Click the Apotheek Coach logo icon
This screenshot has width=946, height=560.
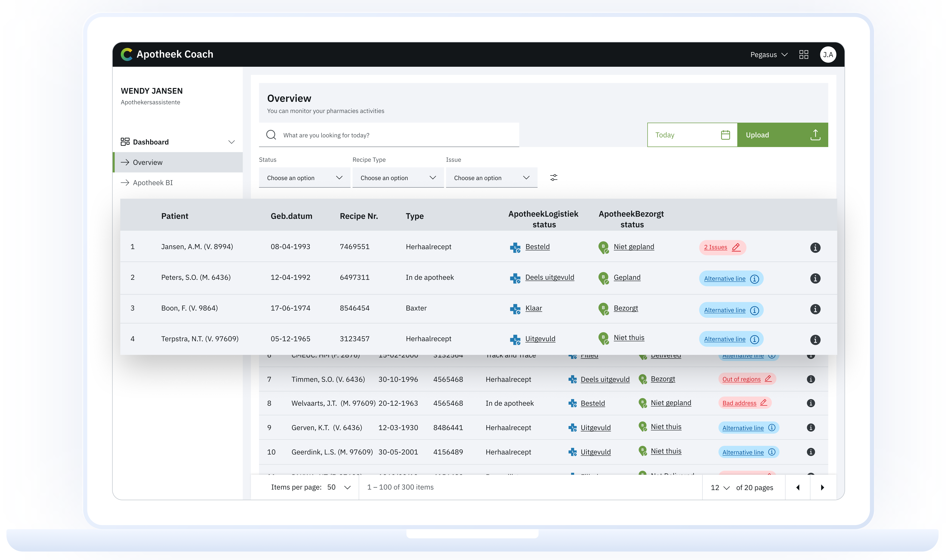click(x=126, y=54)
